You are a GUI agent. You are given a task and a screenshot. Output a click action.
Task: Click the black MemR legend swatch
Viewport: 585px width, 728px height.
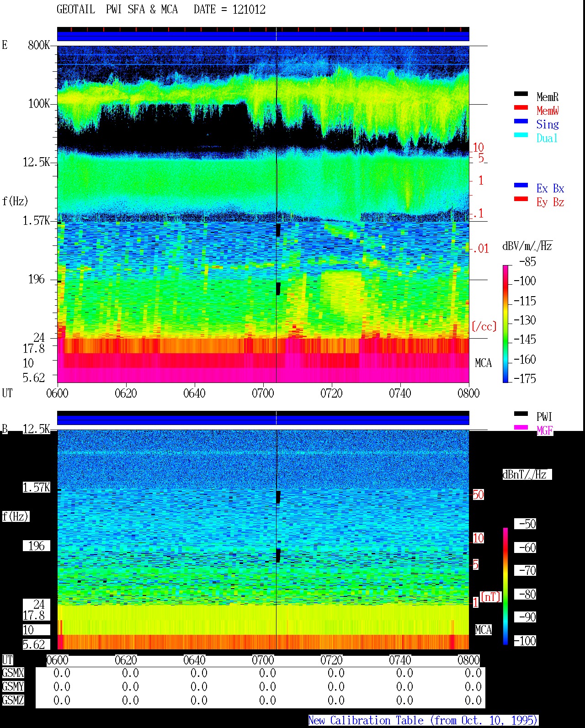pos(521,94)
